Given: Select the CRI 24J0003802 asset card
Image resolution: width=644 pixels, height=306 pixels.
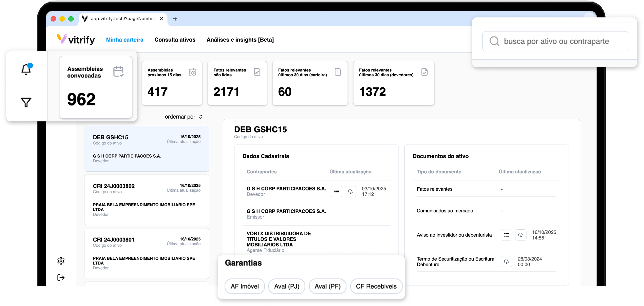Looking at the screenshot, I should point(147,200).
